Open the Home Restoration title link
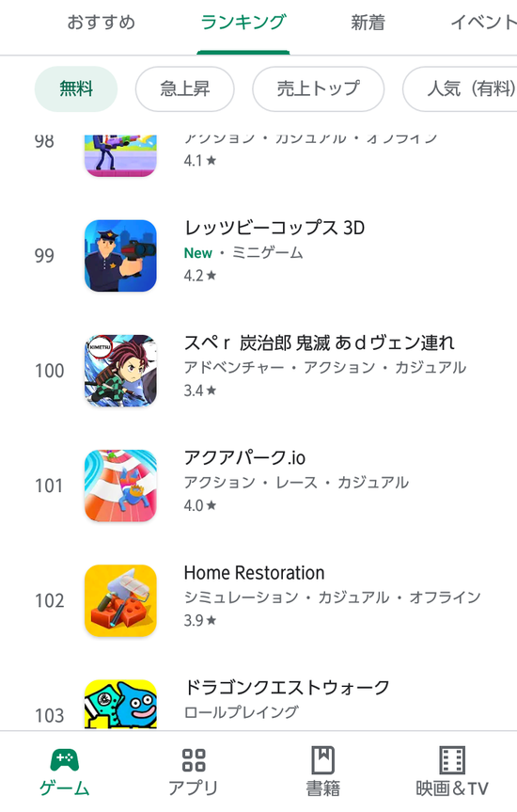 coord(254,573)
